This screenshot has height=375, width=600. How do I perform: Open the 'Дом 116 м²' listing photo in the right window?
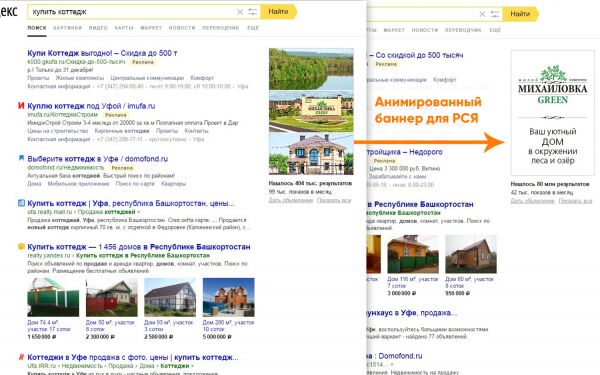tap(413, 254)
